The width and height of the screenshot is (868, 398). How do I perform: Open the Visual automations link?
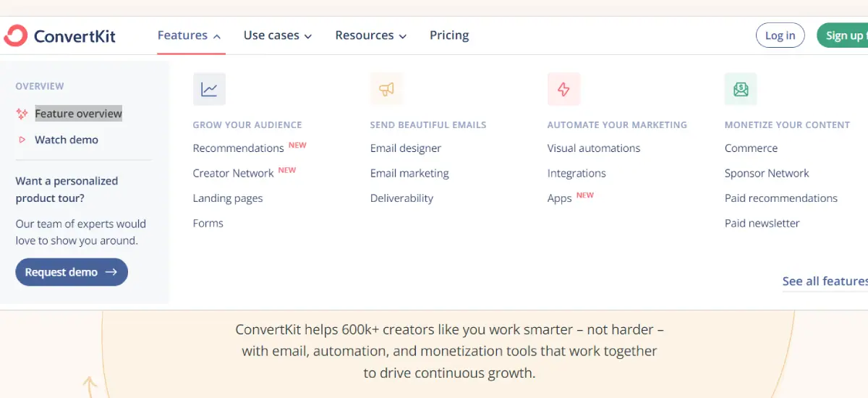click(594, 148)
